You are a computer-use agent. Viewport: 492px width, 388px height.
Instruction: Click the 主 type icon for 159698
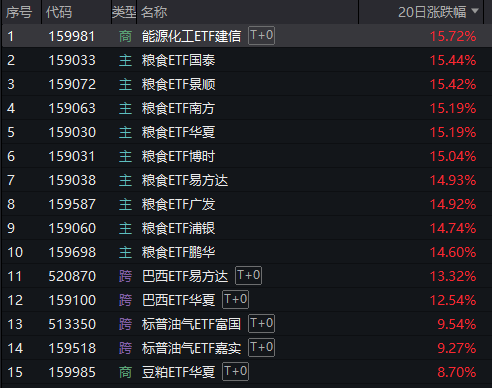pyautogui.click(x=125, y=252)
